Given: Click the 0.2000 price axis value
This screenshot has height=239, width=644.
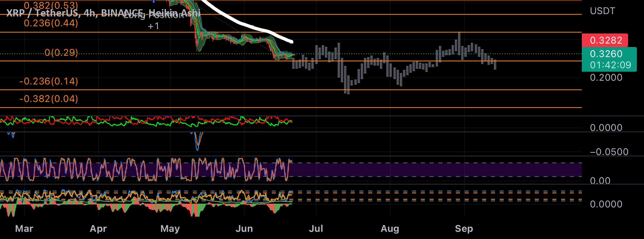Looking at the screenshot, I should tap(606, 78).
